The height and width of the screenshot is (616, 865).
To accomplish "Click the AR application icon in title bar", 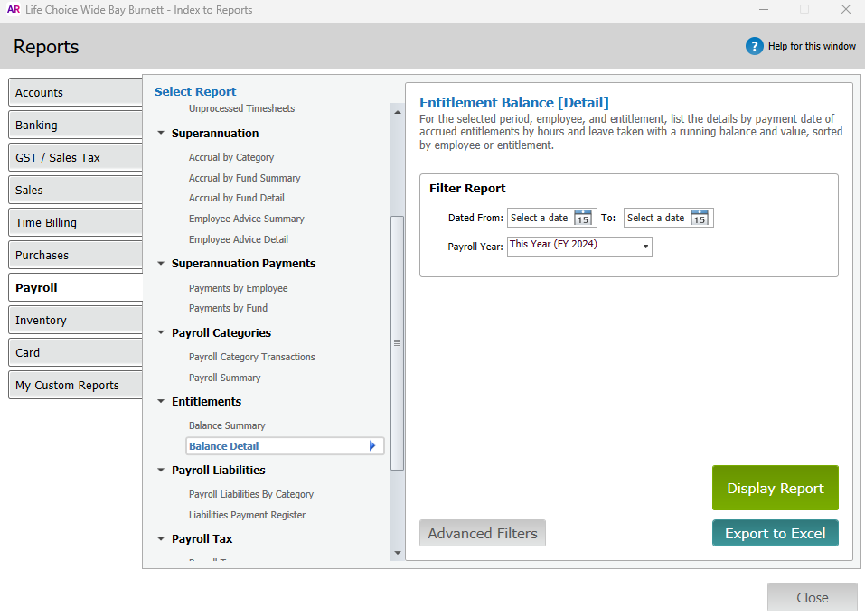I will pos(14,10).
